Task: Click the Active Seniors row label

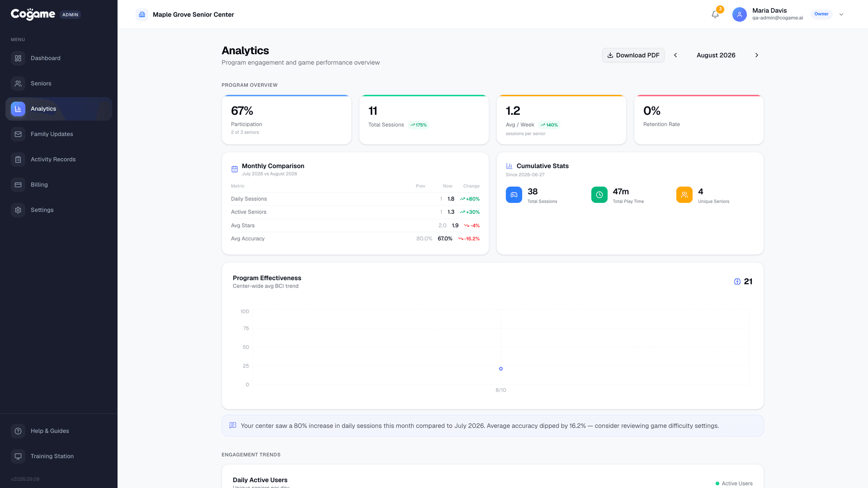Action: 249,212
